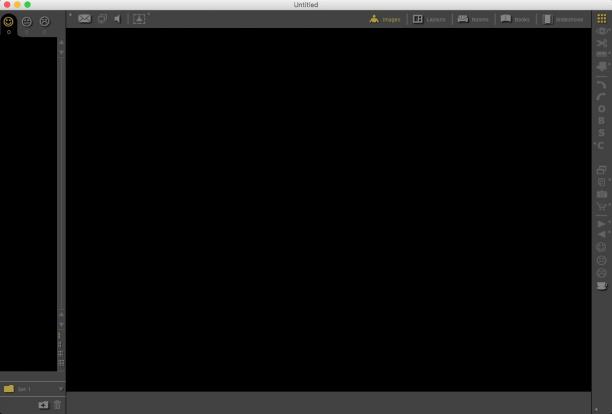The width and height of the screenshot is (612, 414).
Task: Click the envelope icon in the toolbar
Action: [x=84, y=19]
